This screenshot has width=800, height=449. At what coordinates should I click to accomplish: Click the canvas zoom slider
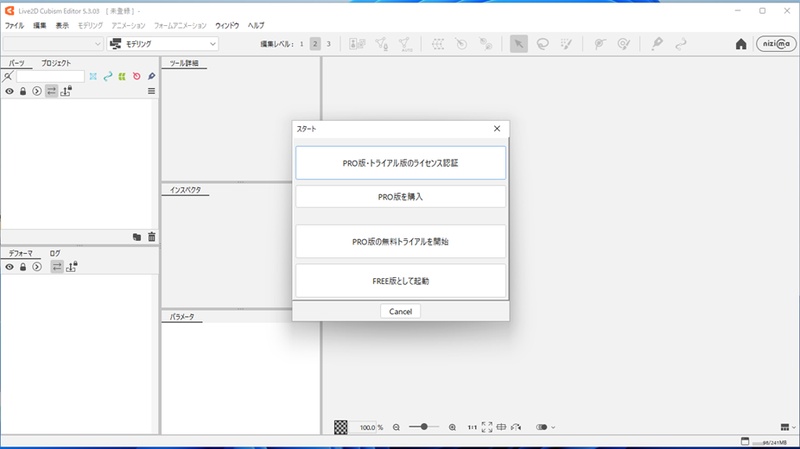point(424,427)
